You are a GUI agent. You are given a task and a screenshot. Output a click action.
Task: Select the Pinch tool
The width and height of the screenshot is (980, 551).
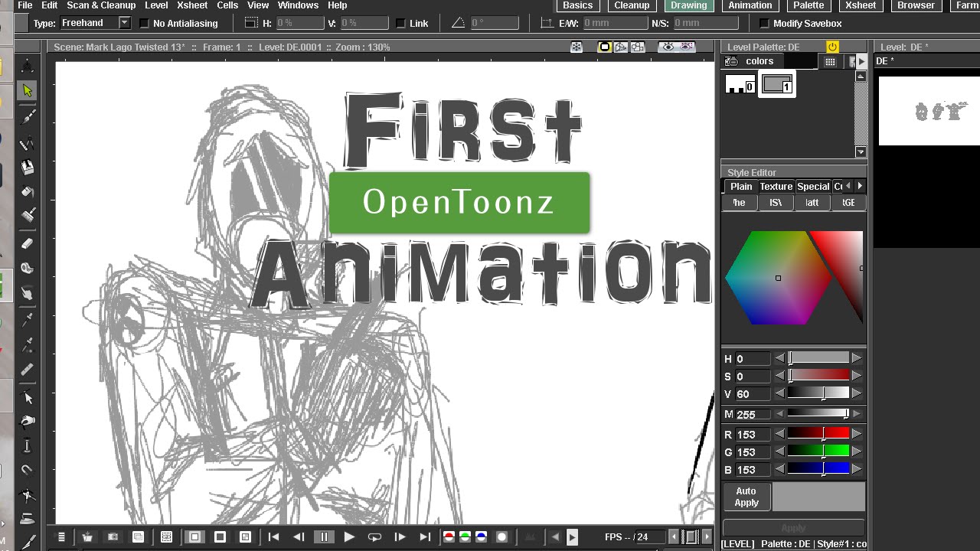click(x=28, y=421)
